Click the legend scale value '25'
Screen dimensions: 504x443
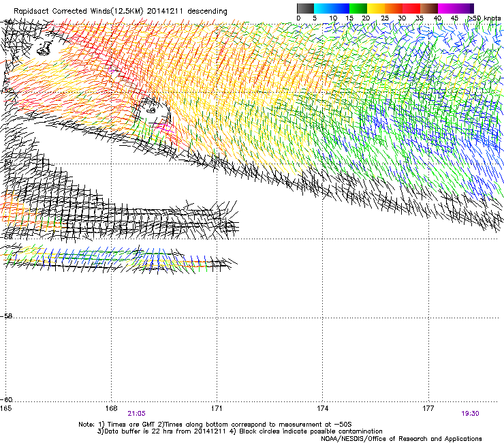[x=385, y=18]
